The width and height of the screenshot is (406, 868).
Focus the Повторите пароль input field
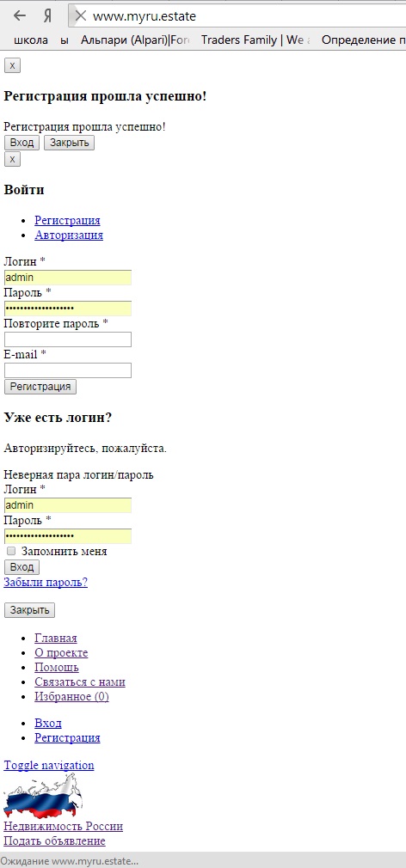tap(68, 339)
